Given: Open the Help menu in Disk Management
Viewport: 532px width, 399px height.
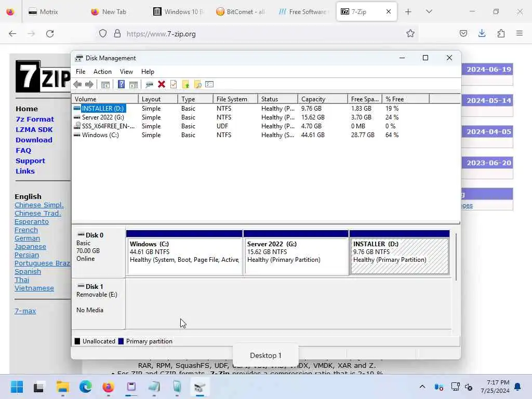Looking at the screenshot, I should pos(148,72).
